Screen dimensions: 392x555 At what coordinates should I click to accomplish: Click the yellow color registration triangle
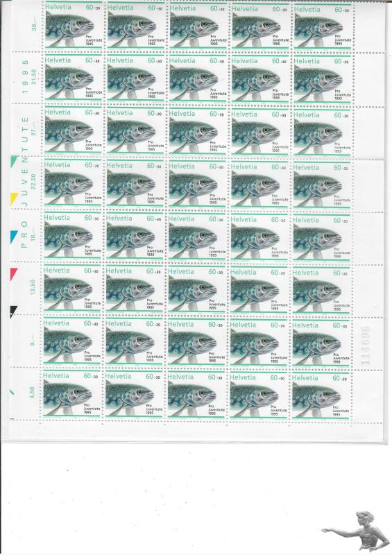pyautogui.click(x=13, y=199)
